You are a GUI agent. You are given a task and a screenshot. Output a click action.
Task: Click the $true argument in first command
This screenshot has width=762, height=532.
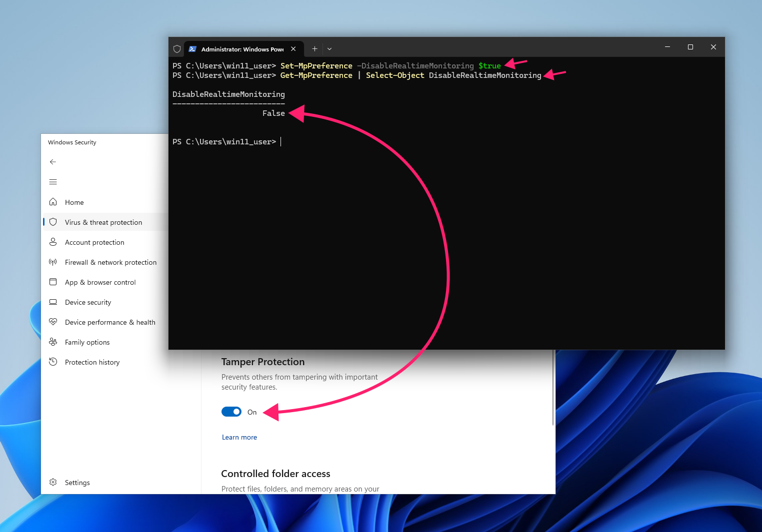click(489, 66)
